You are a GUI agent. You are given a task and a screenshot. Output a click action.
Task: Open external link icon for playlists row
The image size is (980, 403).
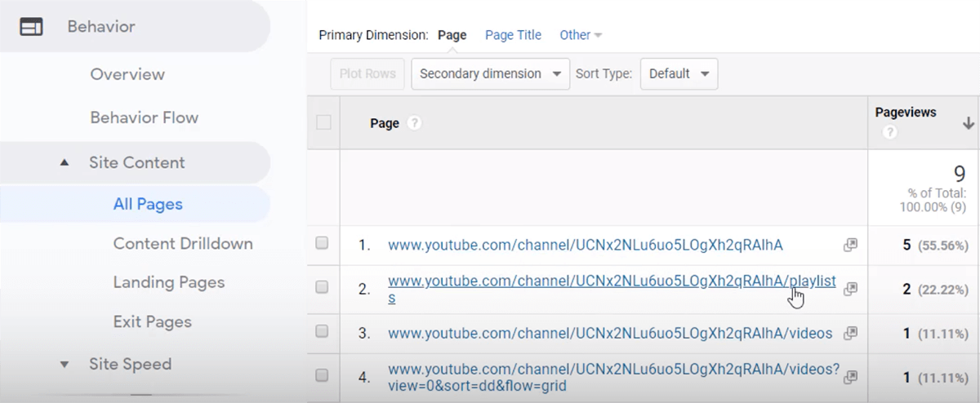850,289
